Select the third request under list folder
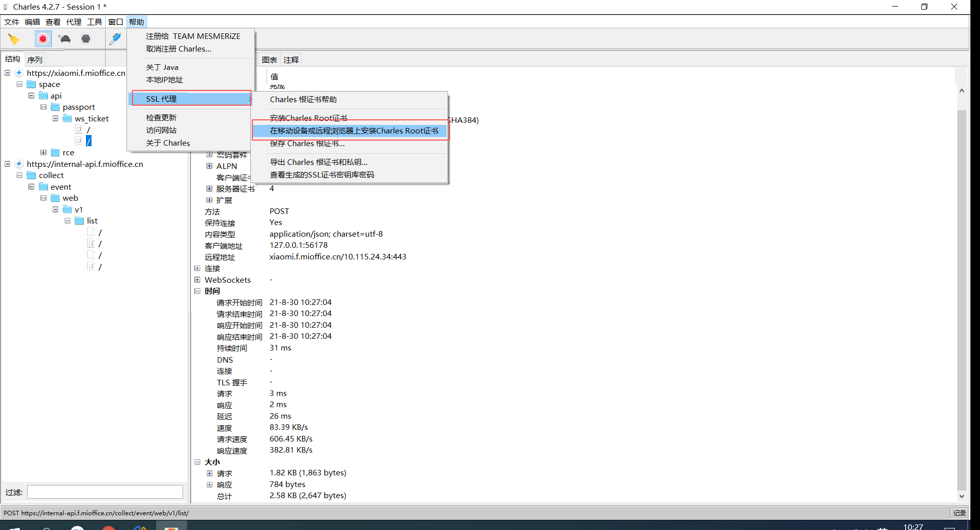980x530 pixels. pos(95,255)
